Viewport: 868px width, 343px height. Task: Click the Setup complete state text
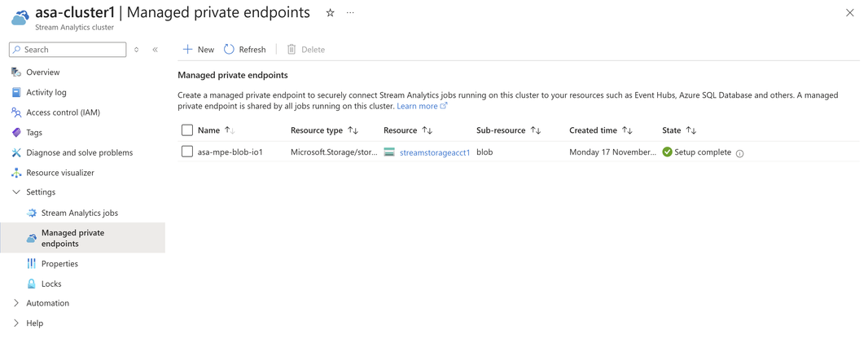click(x=703, y=152)
